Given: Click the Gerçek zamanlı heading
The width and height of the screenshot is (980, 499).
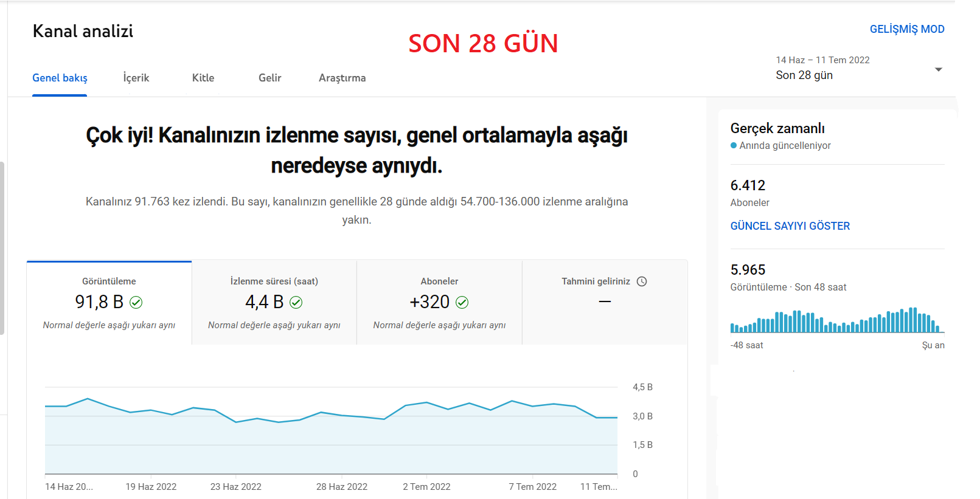Looking at the screenshot, I should click(x=777, y=128).
